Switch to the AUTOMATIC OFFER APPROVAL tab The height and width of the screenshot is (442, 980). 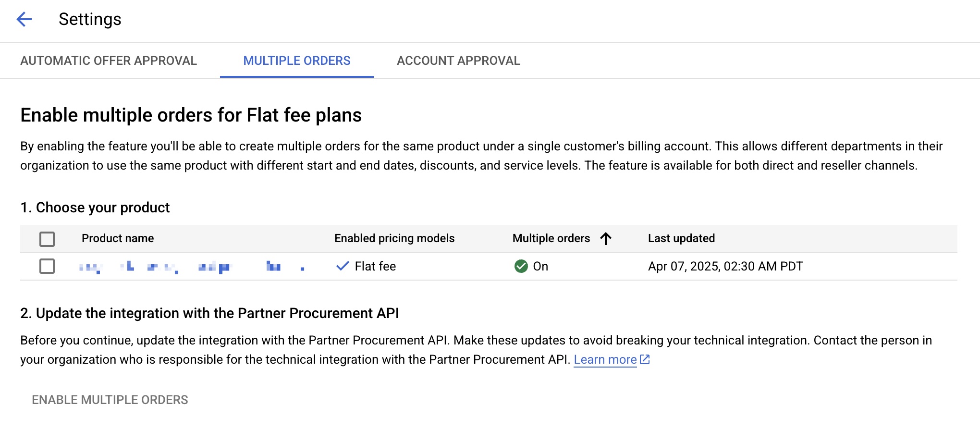pyautogui.click(x=109, y=61)
